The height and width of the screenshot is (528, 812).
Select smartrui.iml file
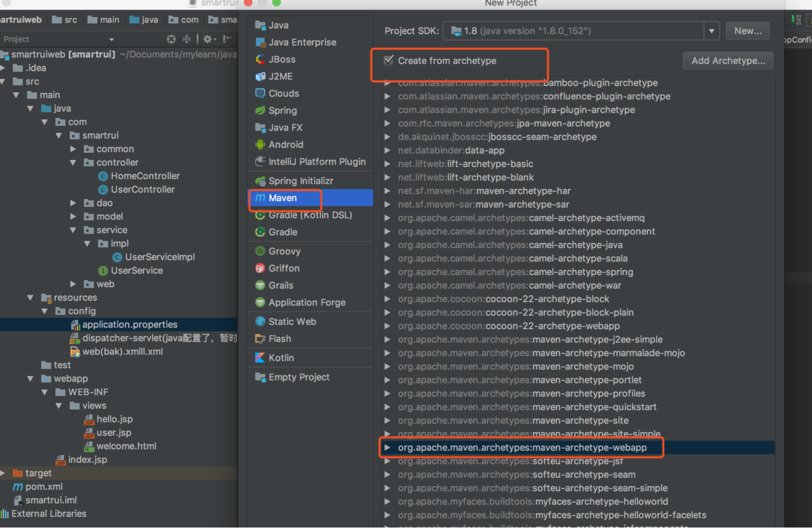(45, 500)
